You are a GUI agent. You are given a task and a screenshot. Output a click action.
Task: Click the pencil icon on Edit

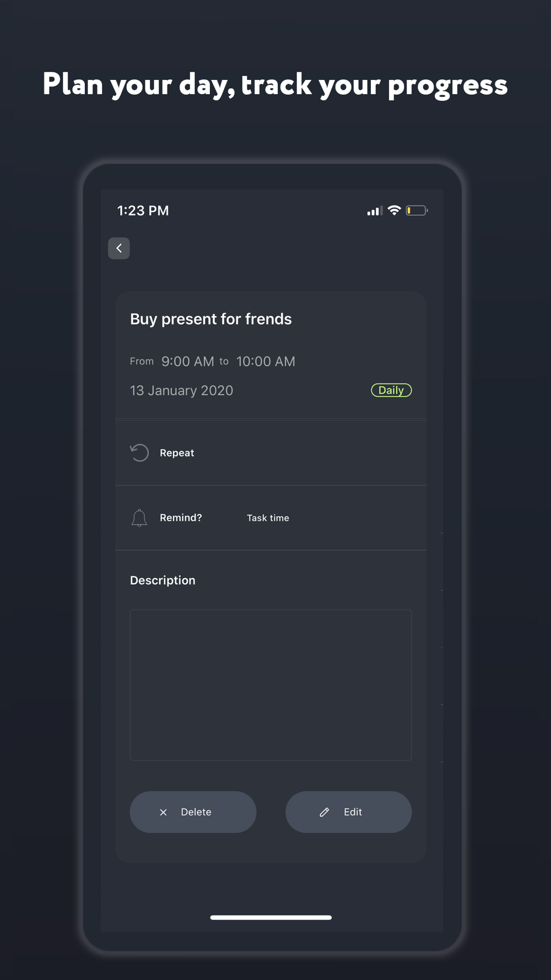(x=325, y=812)
